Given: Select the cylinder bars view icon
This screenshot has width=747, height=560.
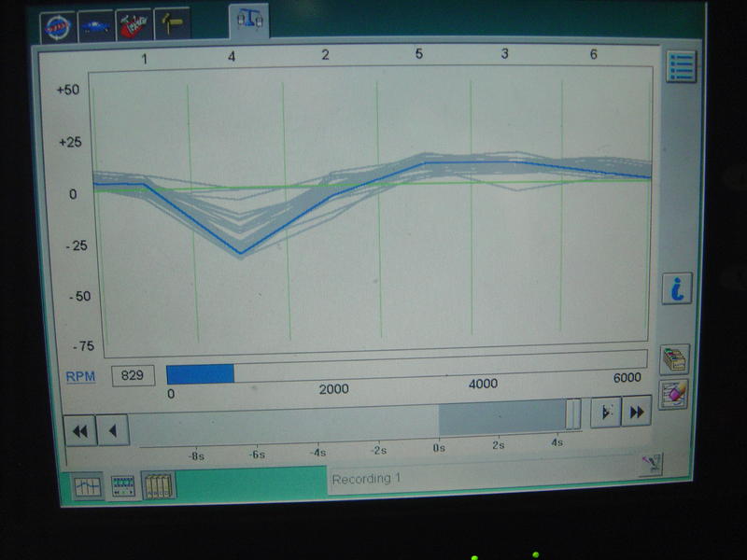Looking at the screenshot, I should (159, 485).
